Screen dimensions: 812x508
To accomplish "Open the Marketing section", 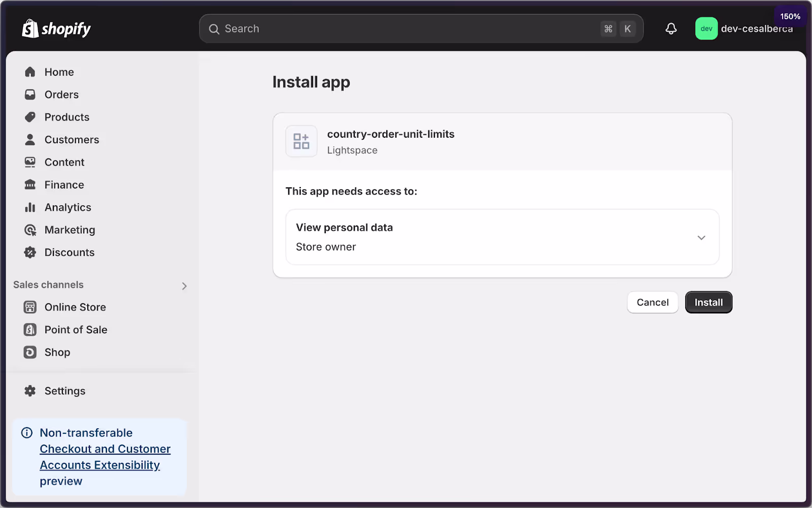I will (70, 230).
